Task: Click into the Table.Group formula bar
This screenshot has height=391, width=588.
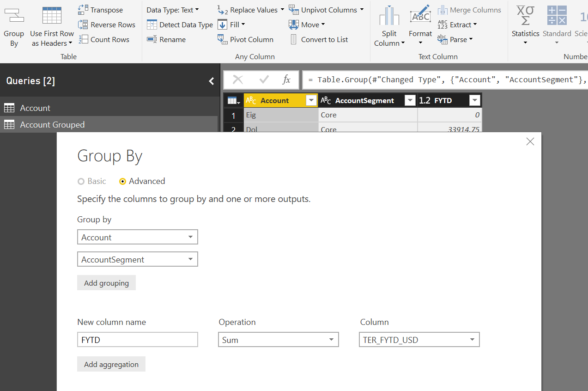Action: tap(445, 79)
